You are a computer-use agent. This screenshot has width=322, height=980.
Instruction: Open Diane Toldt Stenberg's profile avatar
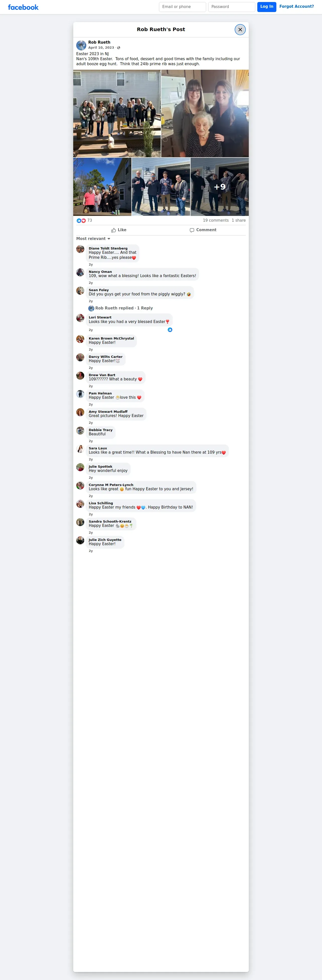[x=80, y=249]
